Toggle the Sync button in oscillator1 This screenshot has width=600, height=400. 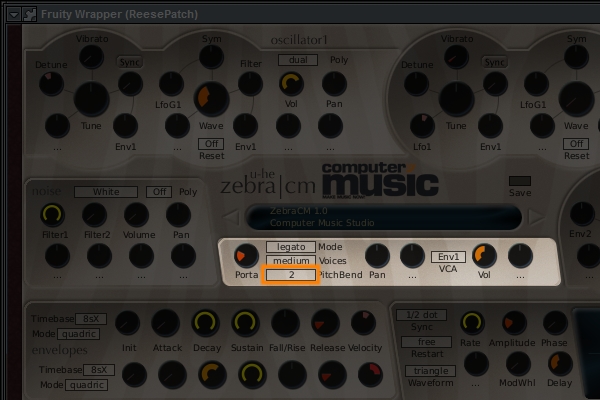click(129, 62)
